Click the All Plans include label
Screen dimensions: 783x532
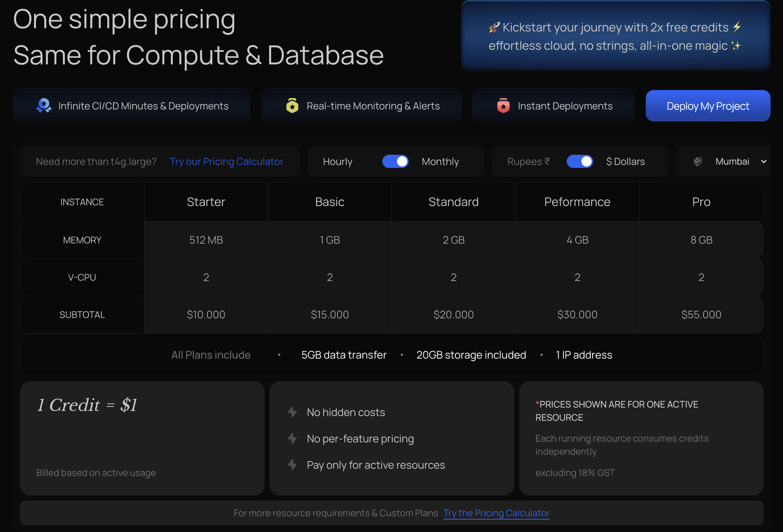(x=211, y=355)
